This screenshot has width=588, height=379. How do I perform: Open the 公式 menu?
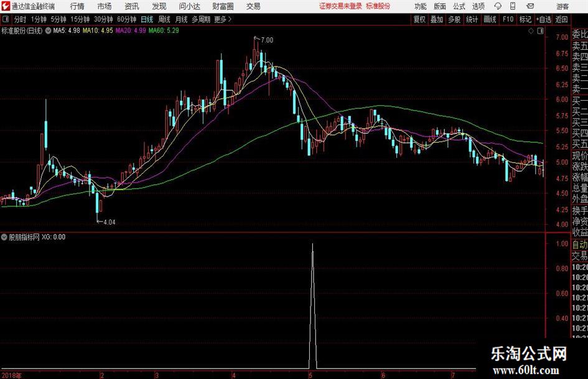[459, 6]
